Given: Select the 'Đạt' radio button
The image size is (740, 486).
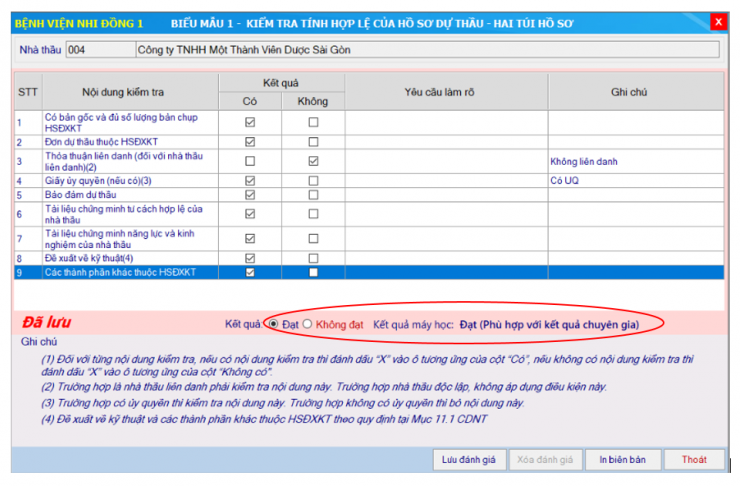Looking at the screenshot, I should point(274,325).
